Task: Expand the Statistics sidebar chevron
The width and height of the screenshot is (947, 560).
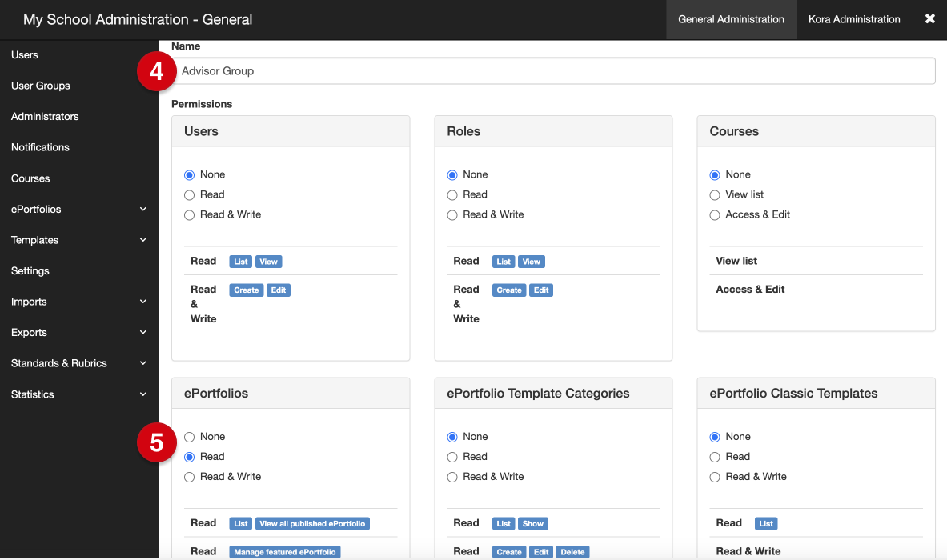Action: coord(143,394)
